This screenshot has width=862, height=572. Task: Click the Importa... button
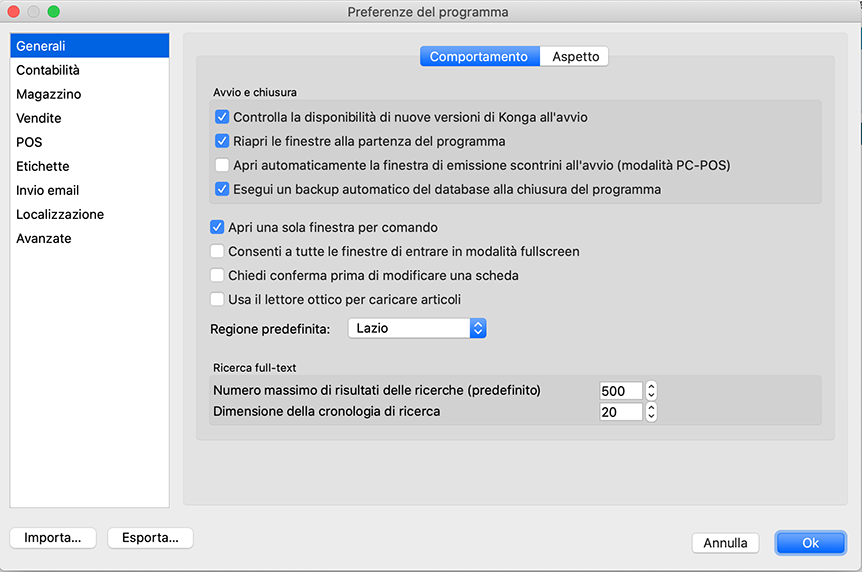(x=53, y=538)
